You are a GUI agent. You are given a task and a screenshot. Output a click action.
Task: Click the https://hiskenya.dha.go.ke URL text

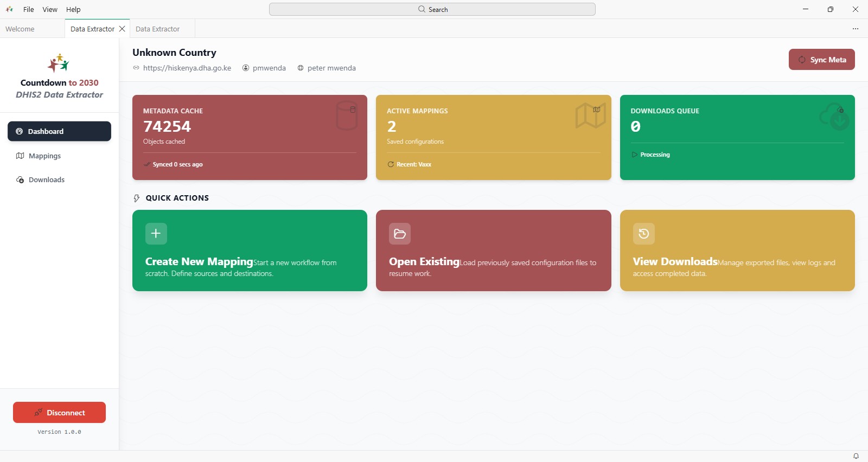(187, 68)
